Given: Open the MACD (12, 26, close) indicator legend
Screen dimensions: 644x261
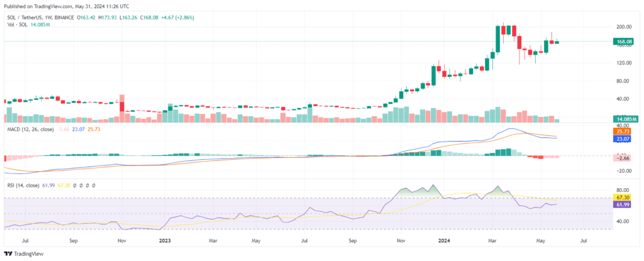Looking at the screenshot, I should point(30,129).
